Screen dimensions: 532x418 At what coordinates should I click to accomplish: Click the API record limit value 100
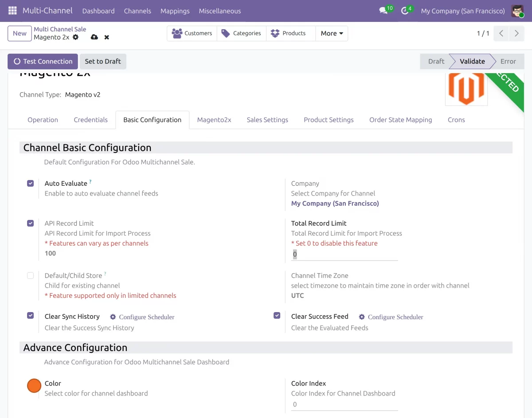click(50, 254)
